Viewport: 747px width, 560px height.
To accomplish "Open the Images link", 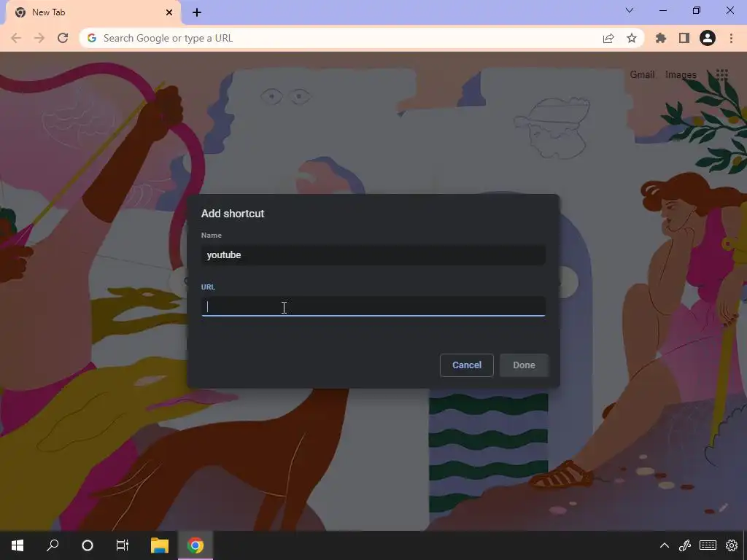I will click(x=681, y=75).
